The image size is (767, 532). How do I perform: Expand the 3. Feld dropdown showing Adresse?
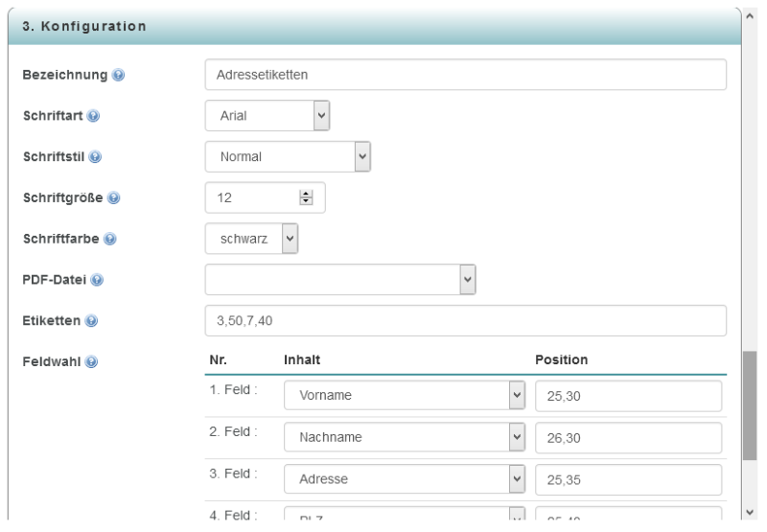pos(406,479)
